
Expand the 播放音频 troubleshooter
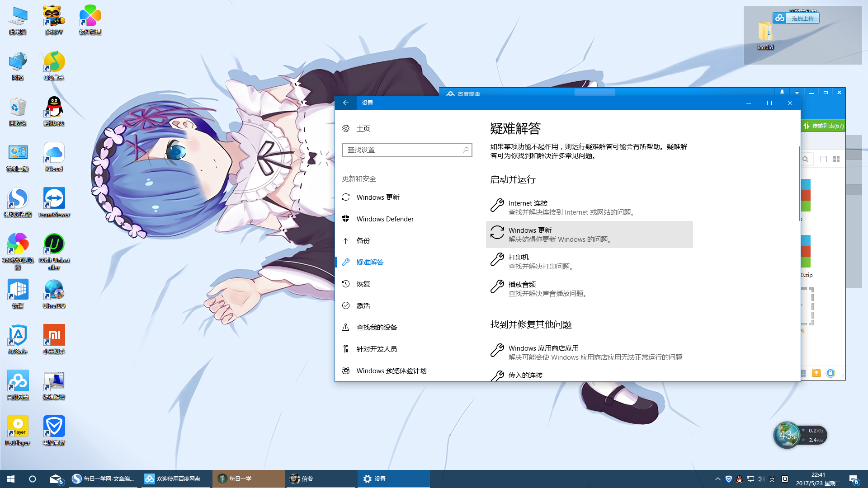pyautogui.click(x=589, y=289)
